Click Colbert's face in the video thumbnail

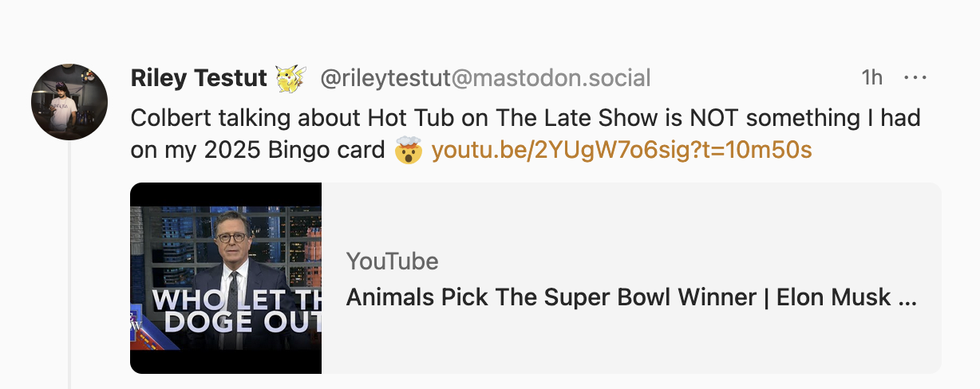click(231, 241)
